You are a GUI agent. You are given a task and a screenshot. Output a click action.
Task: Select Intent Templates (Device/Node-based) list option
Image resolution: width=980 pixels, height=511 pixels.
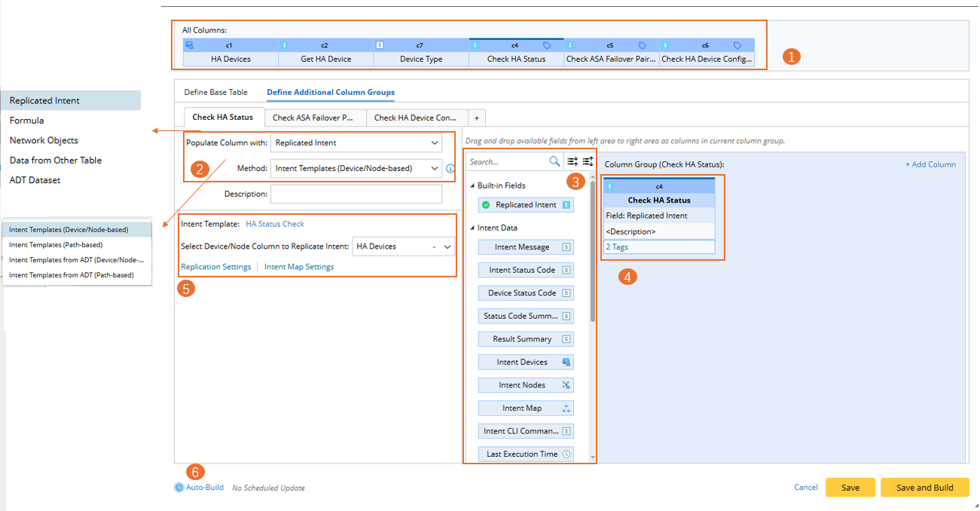coord(77,229)
